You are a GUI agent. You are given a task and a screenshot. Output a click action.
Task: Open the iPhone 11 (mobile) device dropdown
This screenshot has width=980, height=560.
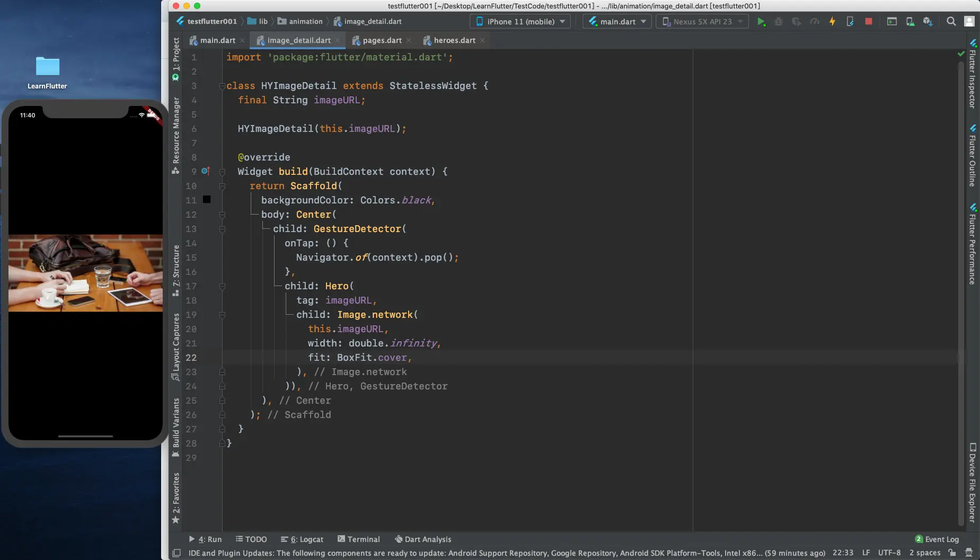(x=520, y=22)
